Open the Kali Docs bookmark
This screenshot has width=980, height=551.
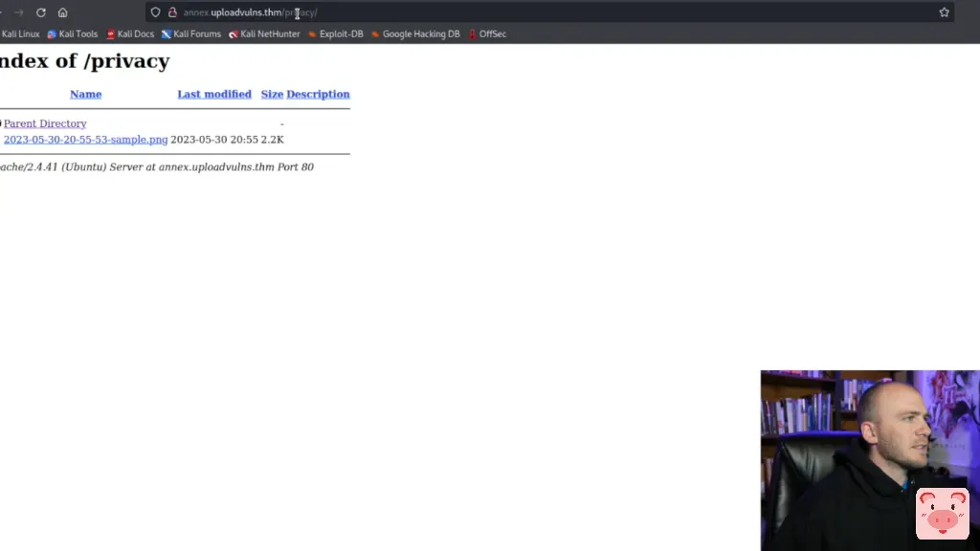click(130, 34)
